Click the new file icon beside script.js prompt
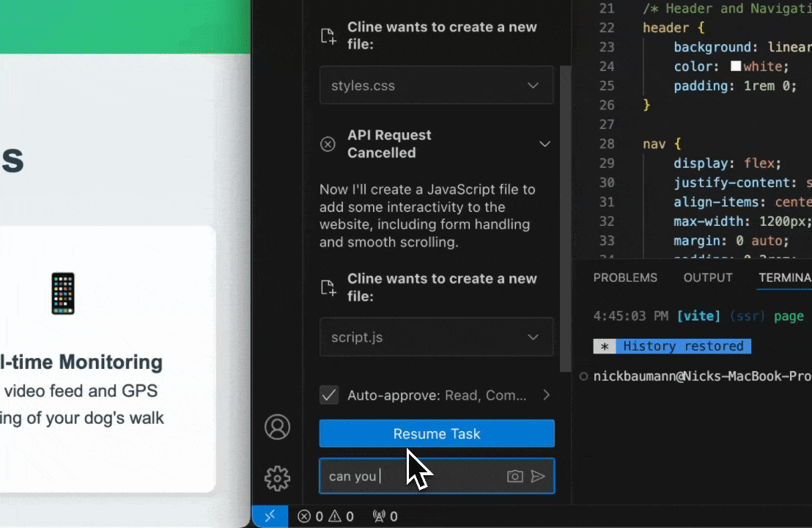 click(328, 287)
